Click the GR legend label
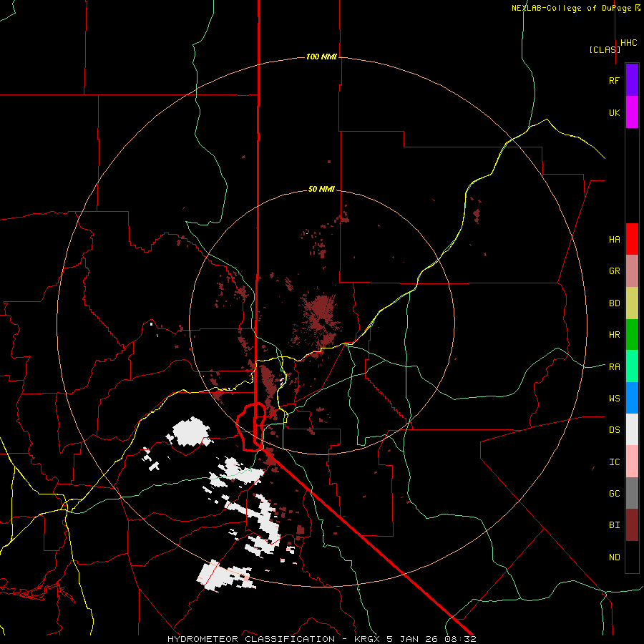The height and width of the screenshot is (644, 644). (x=615, y=271)
